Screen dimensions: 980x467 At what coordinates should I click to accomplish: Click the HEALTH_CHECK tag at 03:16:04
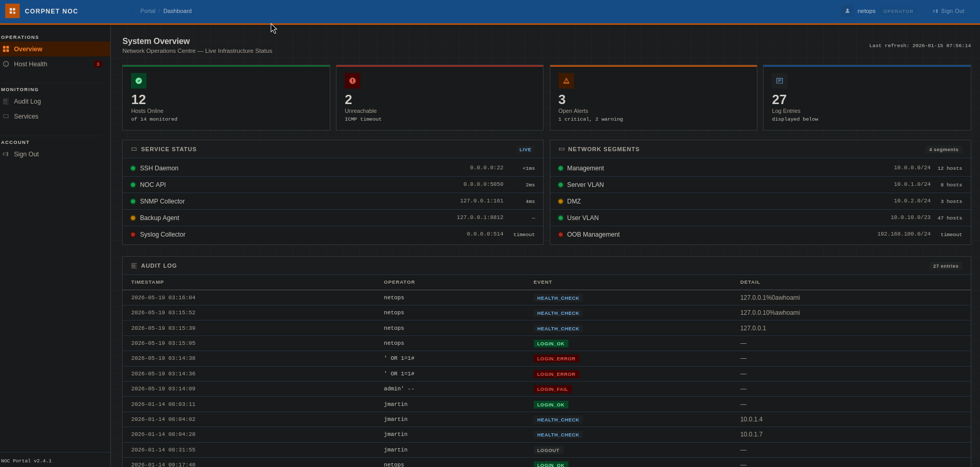pos(558,298)
